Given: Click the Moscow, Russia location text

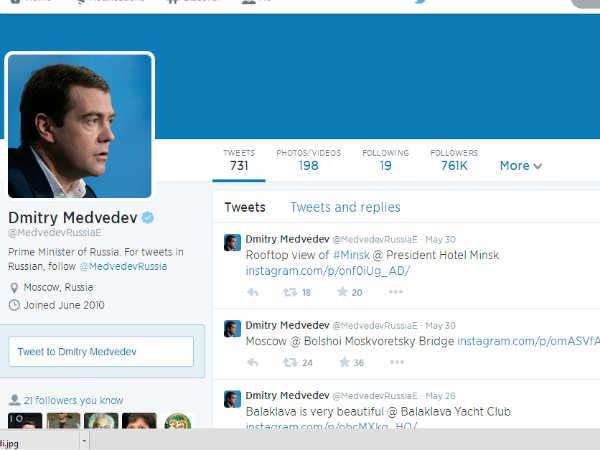Looking at the screenshot, I should coord(58,287).
